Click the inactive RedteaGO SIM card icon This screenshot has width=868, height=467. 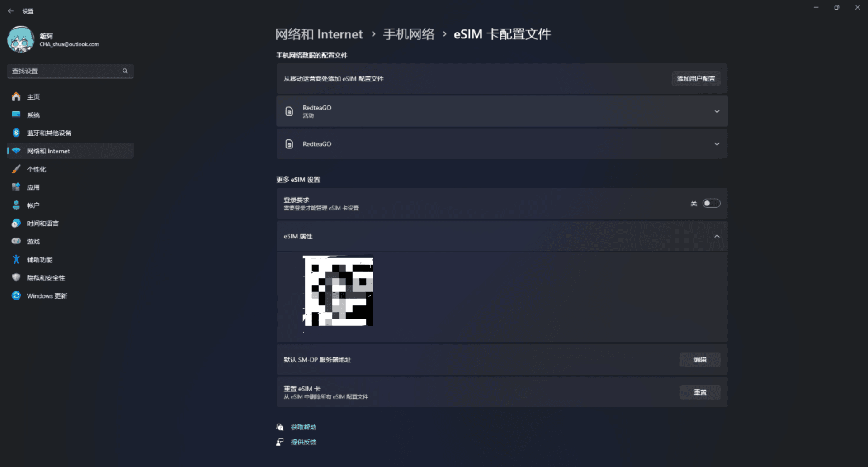pyautogui.click(x=289, y=144)
